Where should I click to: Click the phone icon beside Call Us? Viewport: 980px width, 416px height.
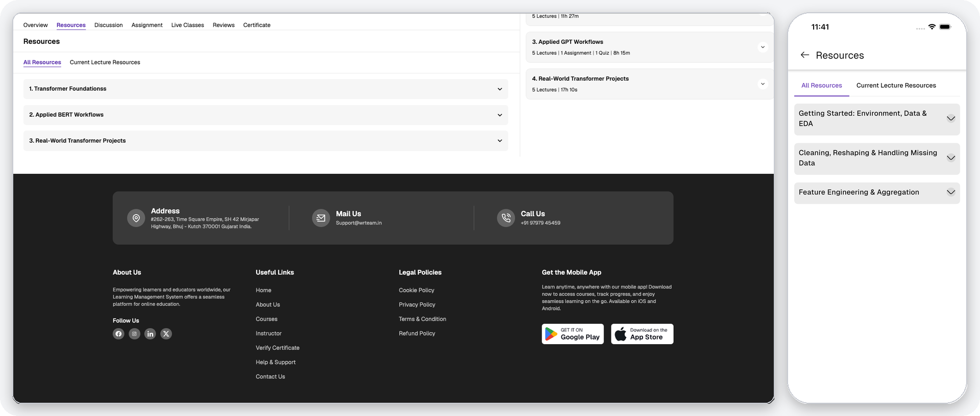[x=506, y=218]
